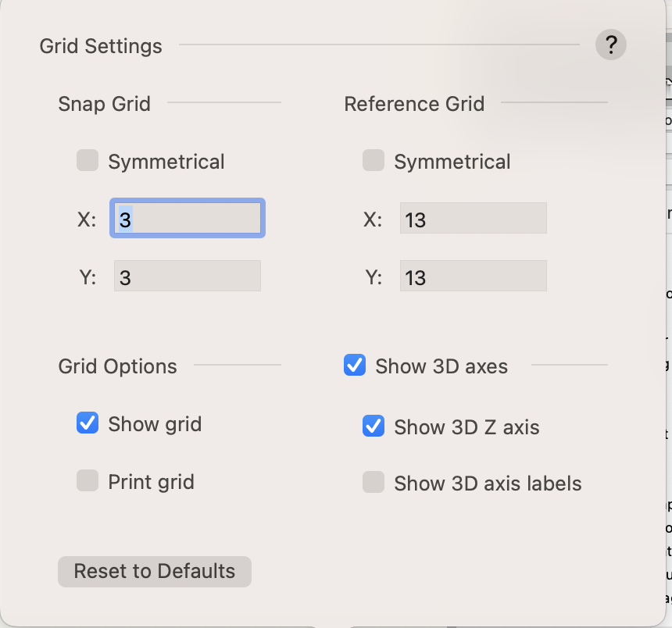Screen dimensions: 672x628
Task: Click the X: label under Snap Grid
Action: (87, 219)
